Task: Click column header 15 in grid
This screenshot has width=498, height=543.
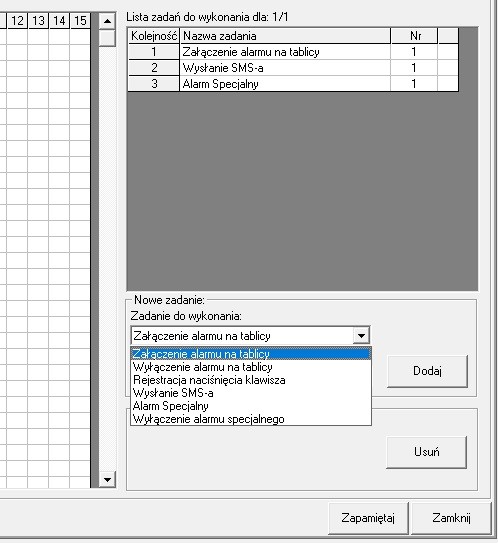Action: 80,21
